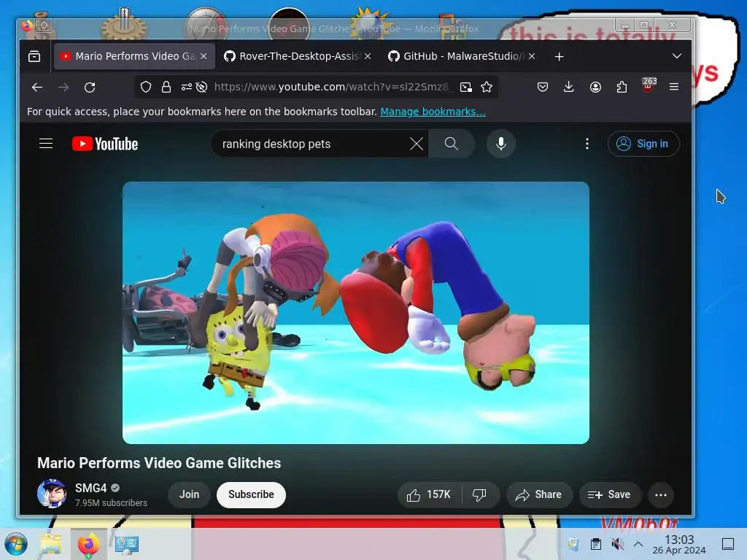Open file manager from taskbar
This screenshot has width=747, height=560.
(51, 544)
